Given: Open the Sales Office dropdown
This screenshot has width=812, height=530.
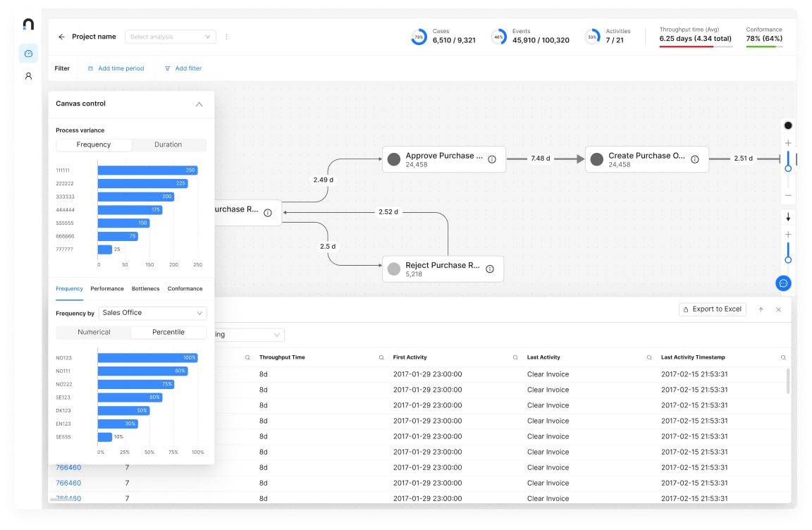Looking at the screenshot, I should coord(153,313).
